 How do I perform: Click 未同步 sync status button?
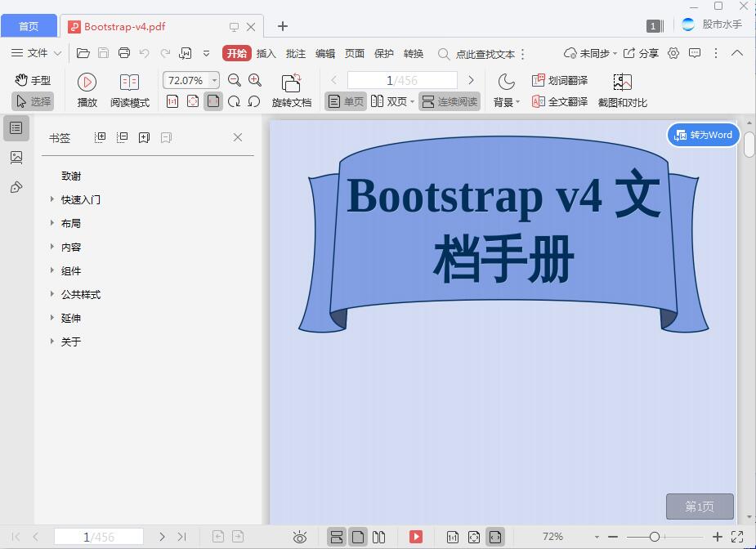point(590,53)
